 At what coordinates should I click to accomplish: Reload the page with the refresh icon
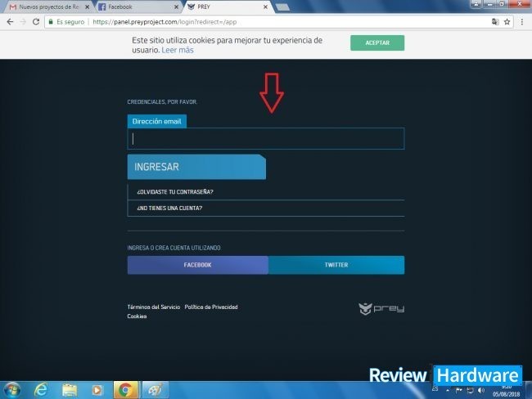[36, 22]
